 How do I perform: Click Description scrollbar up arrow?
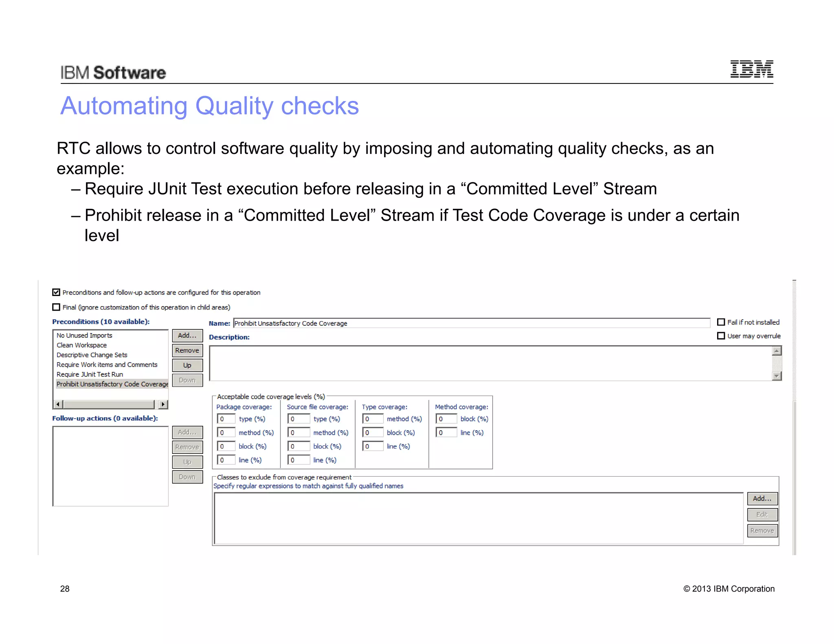(777, 351)
